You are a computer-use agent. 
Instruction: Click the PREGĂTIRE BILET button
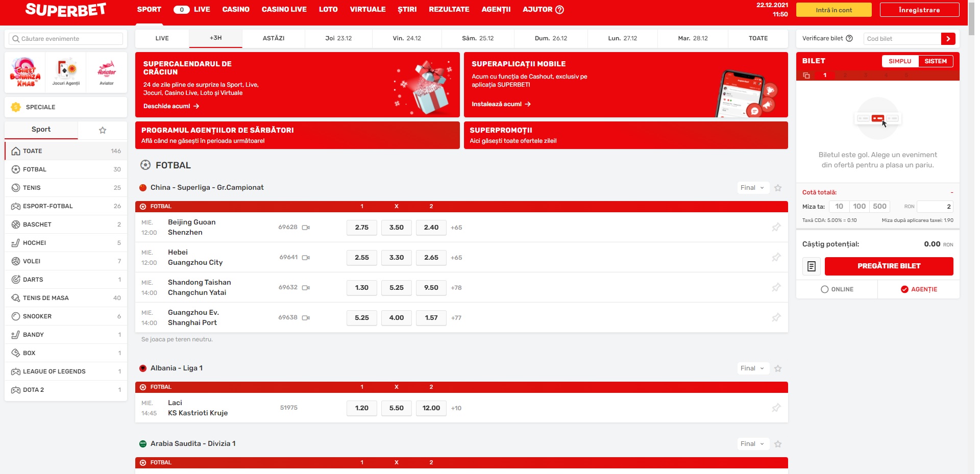(x=889, y=266)
